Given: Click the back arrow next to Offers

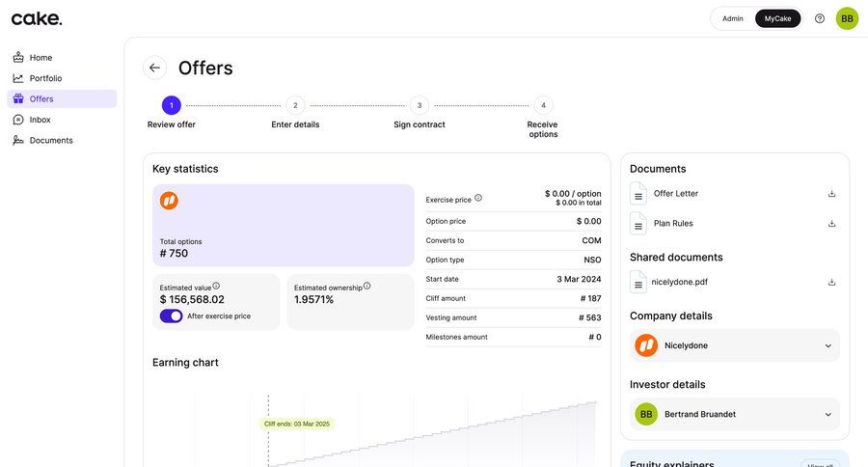Looking at the screenshot, I should pos(154,68).
